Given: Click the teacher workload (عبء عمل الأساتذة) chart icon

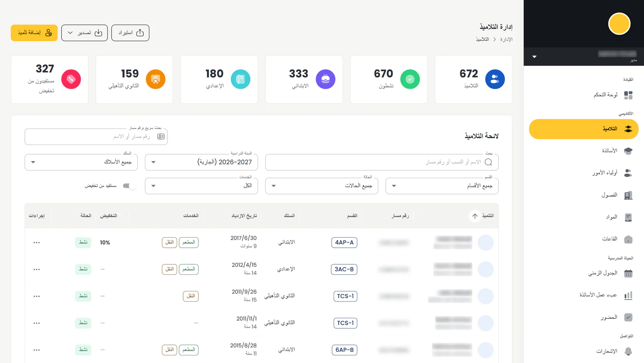Looking at the screenshot, I should click(628, 295).
